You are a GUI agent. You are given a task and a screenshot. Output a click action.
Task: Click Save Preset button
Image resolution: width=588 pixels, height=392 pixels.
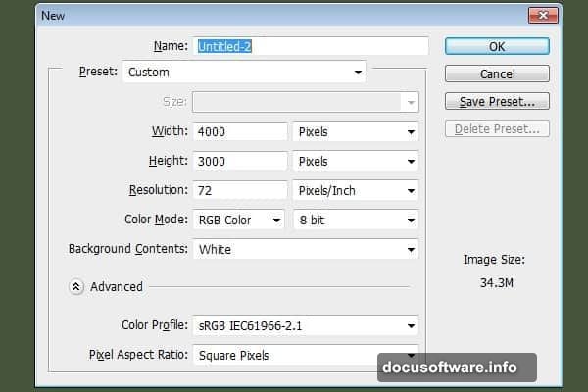click(497, 101)
